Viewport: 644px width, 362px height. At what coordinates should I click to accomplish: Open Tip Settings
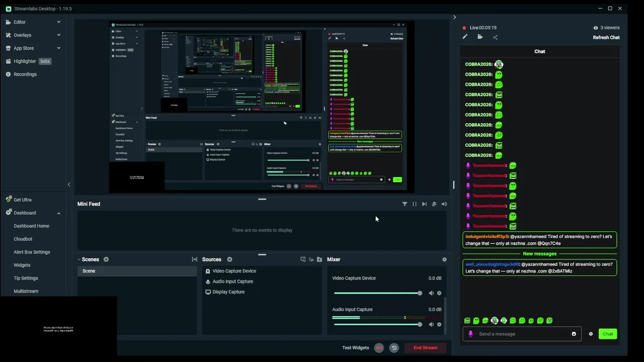point(26,279)
